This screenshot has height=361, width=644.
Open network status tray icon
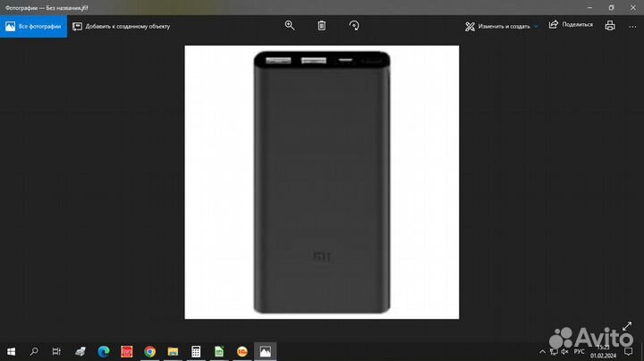(554, 351)
